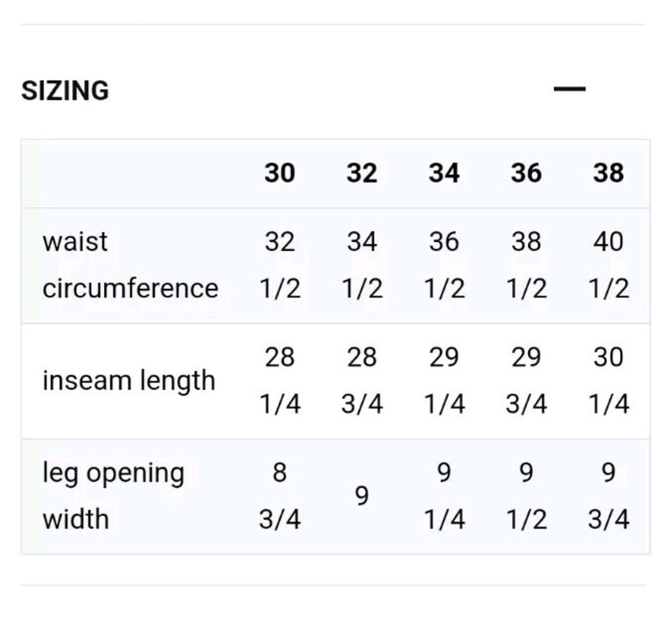Screen dimensions: 672x620
Task: Click inseam value 29 1/4 for size 34
Action: click(x=444, y=380)
